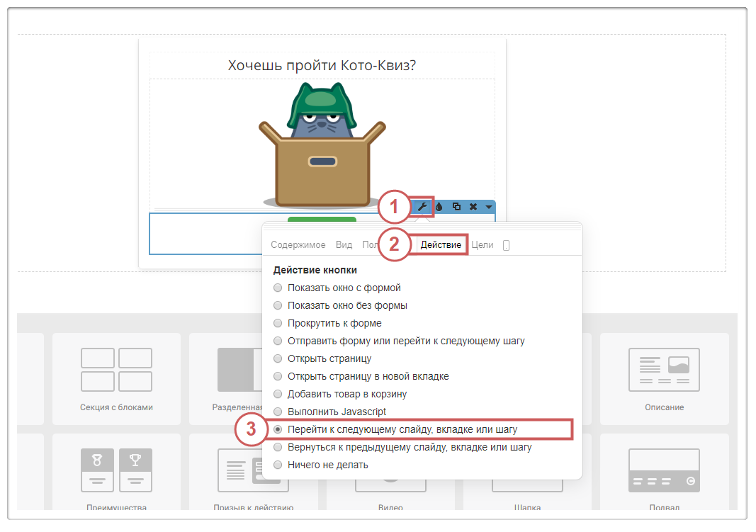
Task: Select 'Выполнить Javascript' action
Action: pyautogui.click(x=278, y=412)
